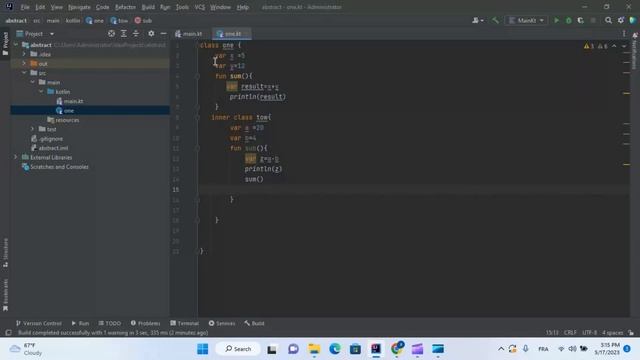Open JetBrains toolbox icon at top right
Screen dimensions: 640x360
click(x=633, y=20)
